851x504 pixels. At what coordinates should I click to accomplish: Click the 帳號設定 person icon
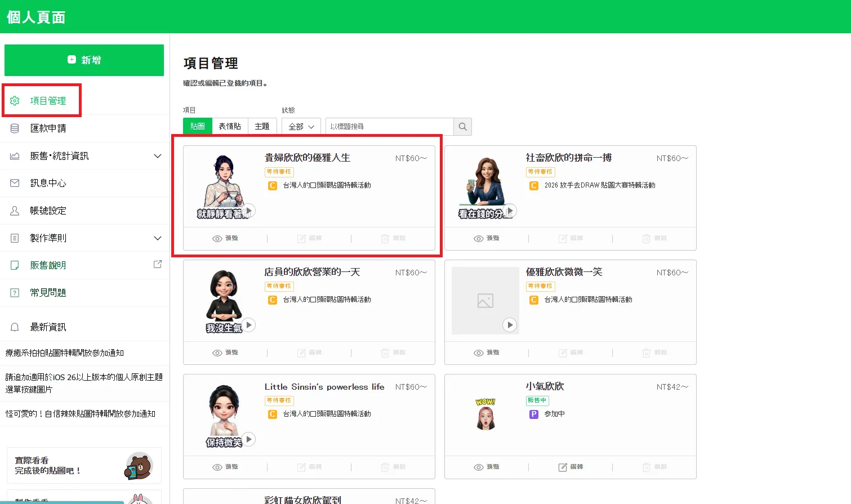pos(15,211)
